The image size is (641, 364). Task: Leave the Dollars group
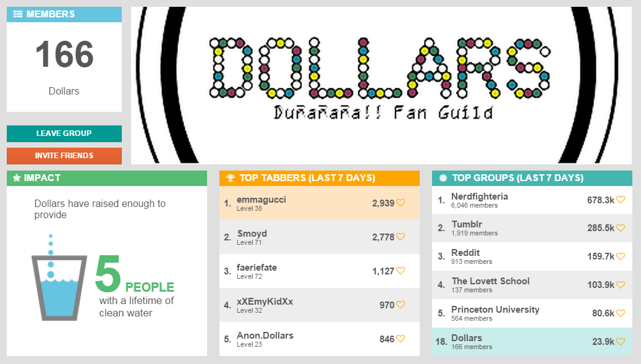(x=64, y=133)
